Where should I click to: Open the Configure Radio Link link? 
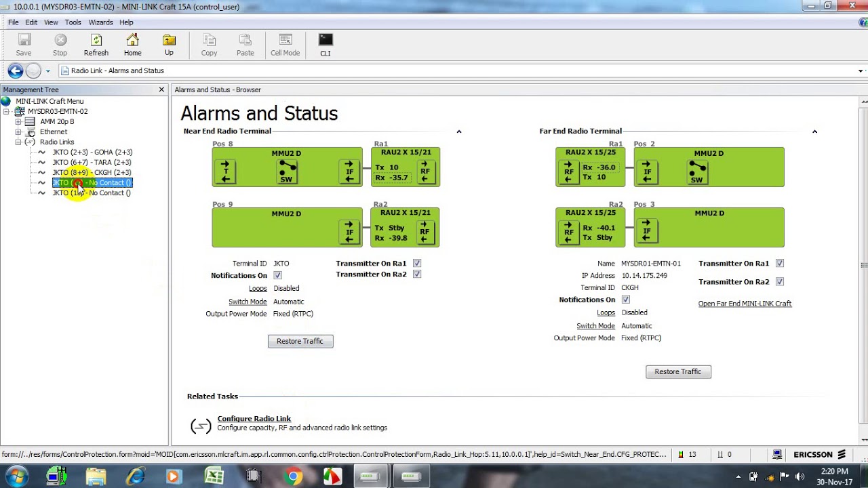(x=254, y=419)
